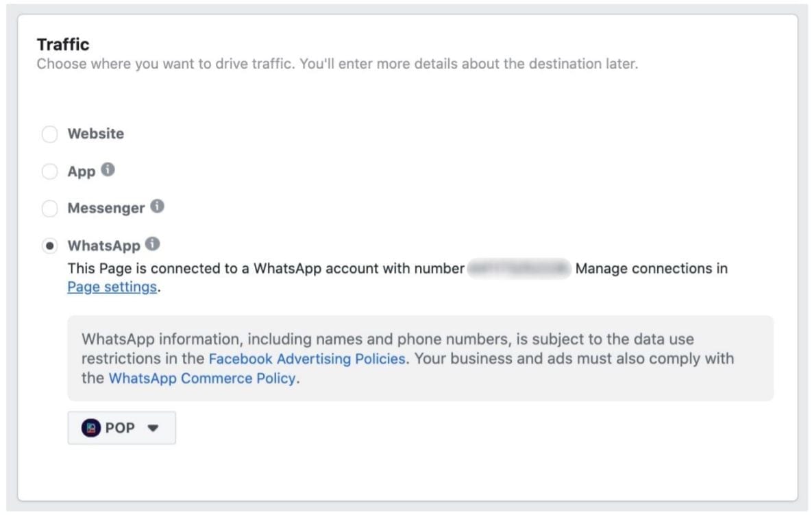Open the info icon next to Messenger
Viewport: 812px width, 515px height.
click(158, 206)
